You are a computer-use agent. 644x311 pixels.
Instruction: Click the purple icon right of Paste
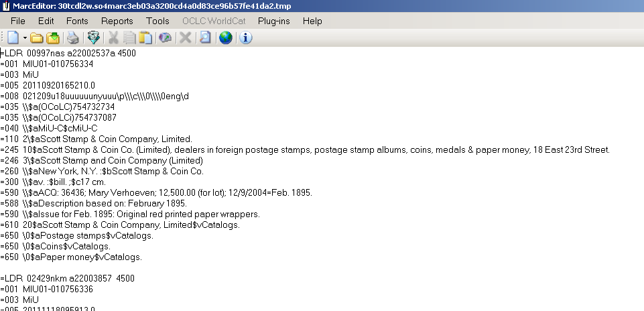(x=165, y=38)
